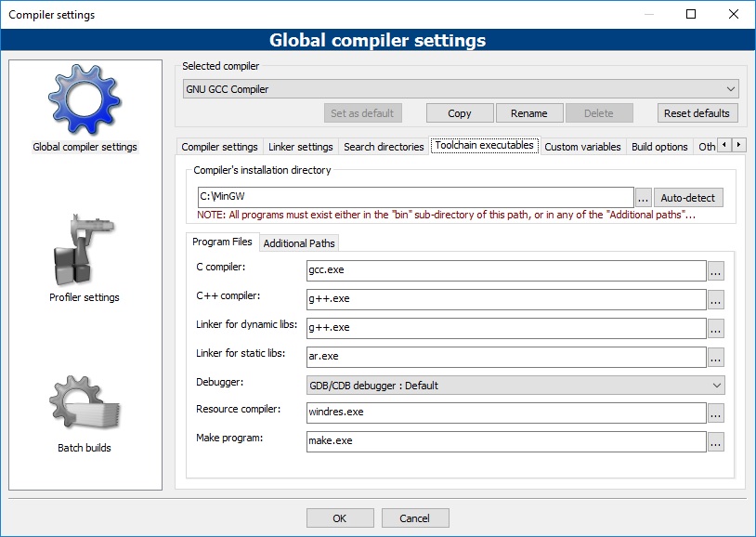Confirm settings with the OK button
The width and height of the screenshot is (756, 537).
click(340, 518)
